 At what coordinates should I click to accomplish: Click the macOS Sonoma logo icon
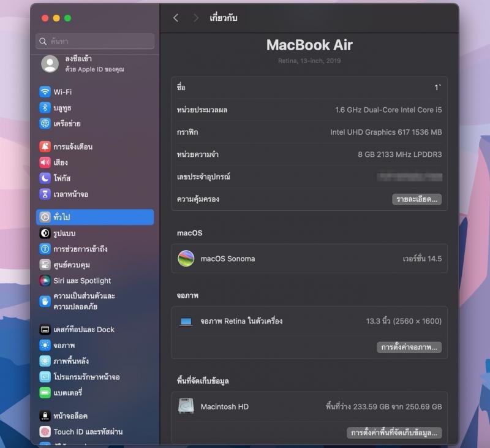pyautogui.click(x=186, y=258)
